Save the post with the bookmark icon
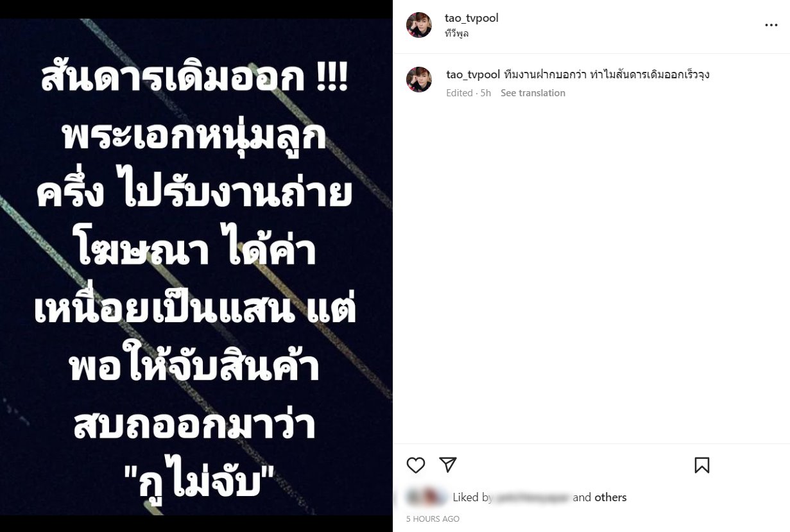 pos(702,465)
